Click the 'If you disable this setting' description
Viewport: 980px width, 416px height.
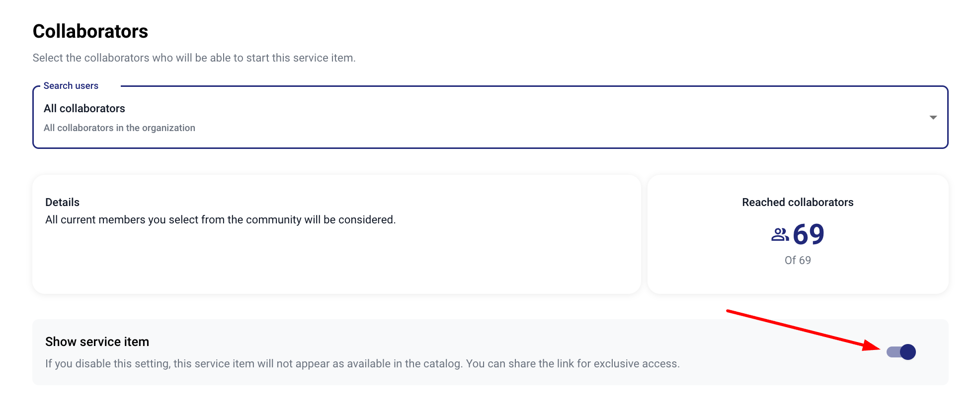tap(248, 364)
